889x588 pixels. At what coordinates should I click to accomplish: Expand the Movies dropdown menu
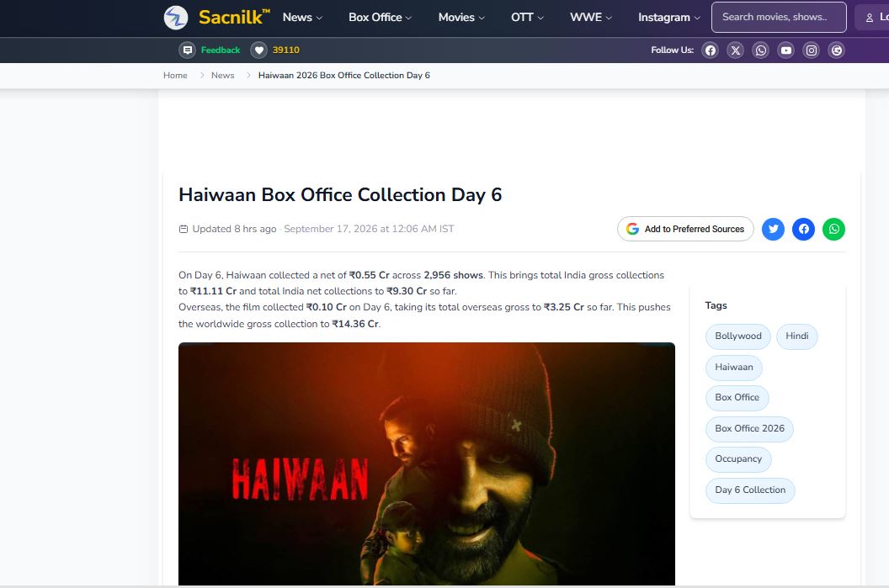point(461,18)
